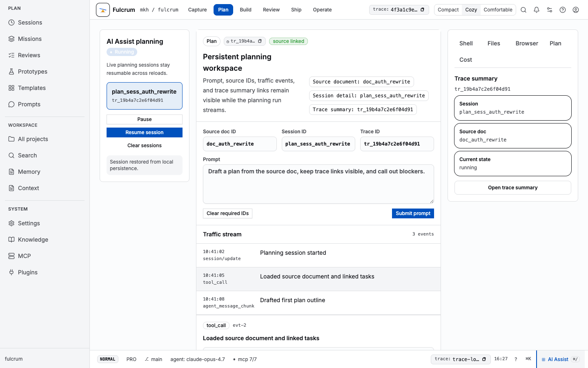Open AI Assist in the status bar
Screen dimensions: 588x368
pos(560,359)
